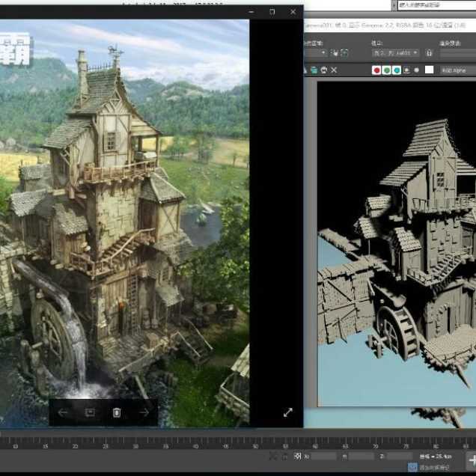Click the keyword search field at top
Screen dimensions: 476x476
coord(436,4)
